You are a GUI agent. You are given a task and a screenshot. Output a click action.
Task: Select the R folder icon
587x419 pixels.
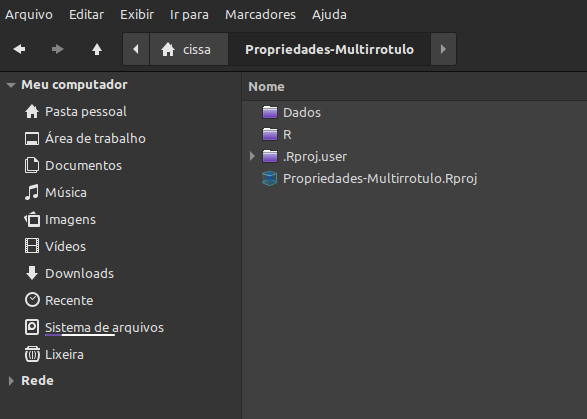point(270,134)
